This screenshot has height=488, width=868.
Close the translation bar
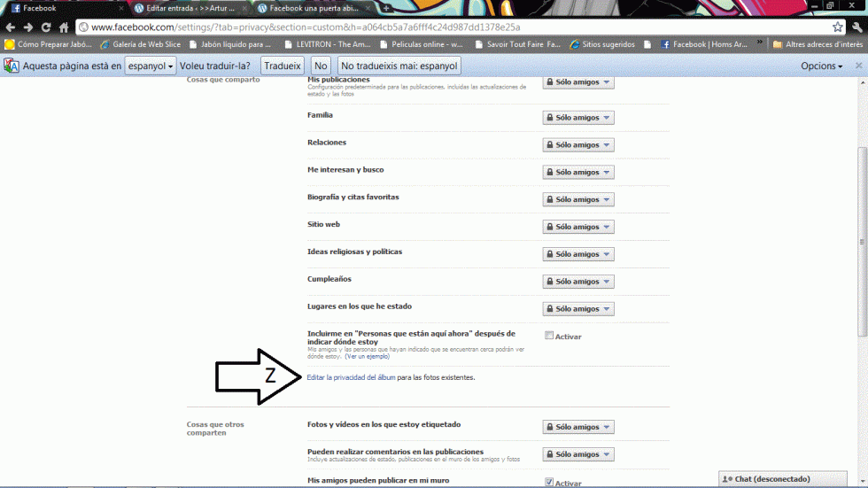[859, 66]
